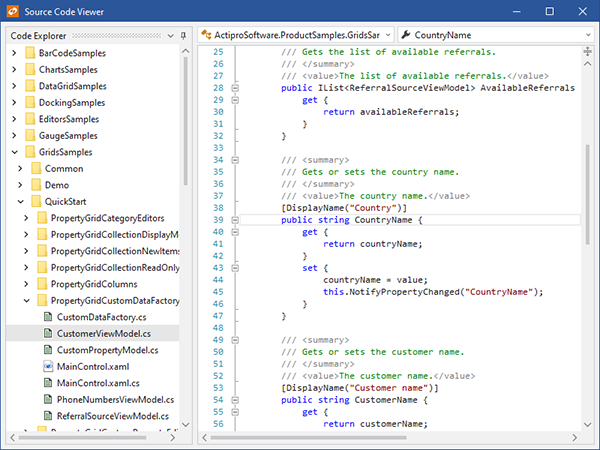This screenshot has height=450, width=600.
Task: Select PhoneNumbersViewModel.cs file
Action: 115,399
